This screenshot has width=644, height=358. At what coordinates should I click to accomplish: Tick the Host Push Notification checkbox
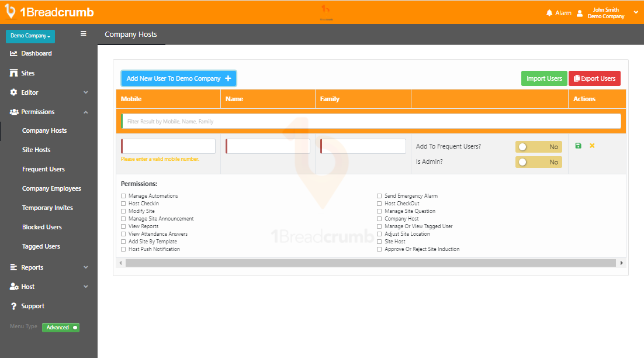[x=123, y=249]
